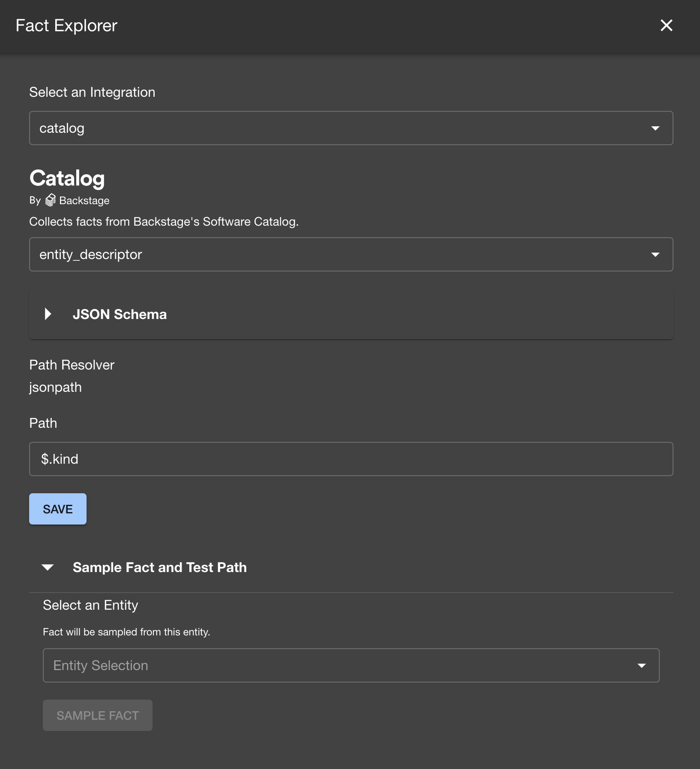Collapse the Sample Fact and Test Path section
The image size is (700, 769).
pos(48,567)
